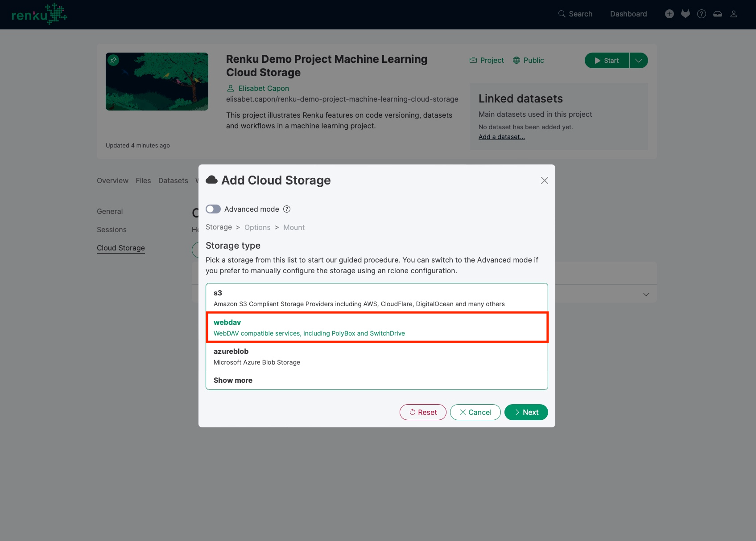The image size is (756, 541).
Task: Close the Add Cloud Storage dialog
Action: coord(544,180)
